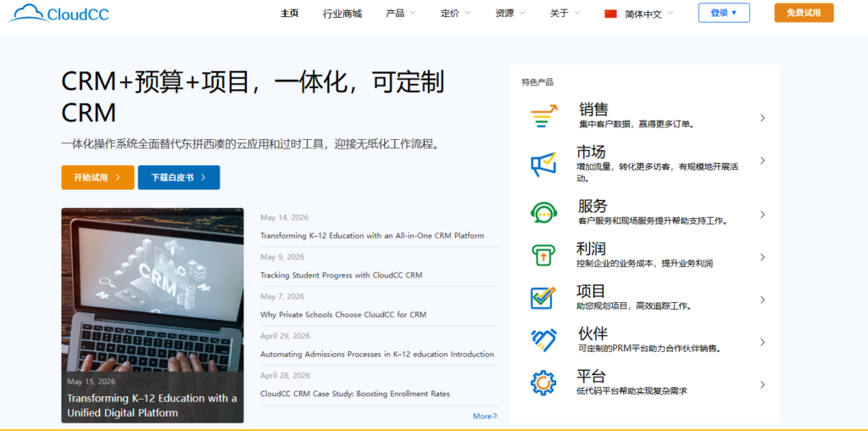Click the marketing megaphone icon
This screenshot has height=431, width=868.
point(543,164)
